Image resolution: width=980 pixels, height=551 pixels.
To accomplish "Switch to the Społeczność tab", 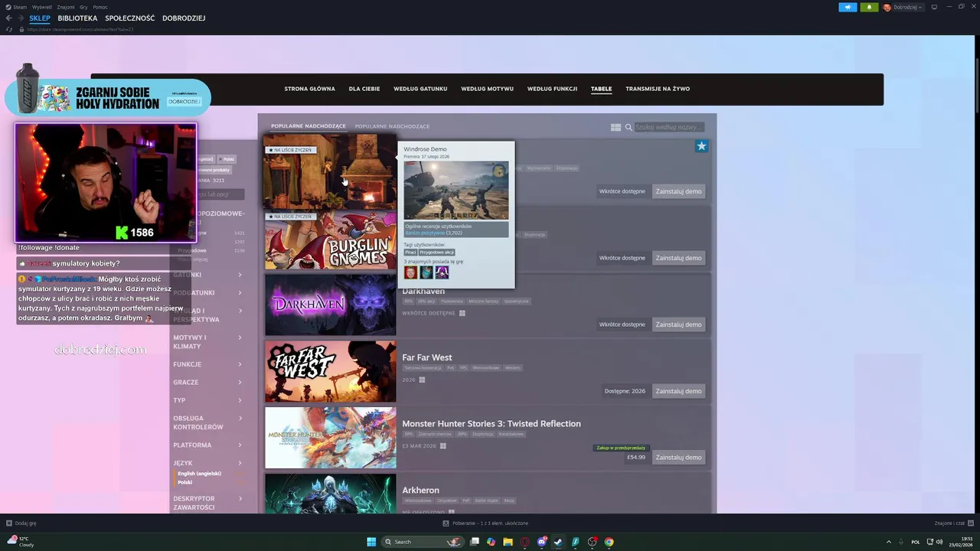I will tap(129, 18).
